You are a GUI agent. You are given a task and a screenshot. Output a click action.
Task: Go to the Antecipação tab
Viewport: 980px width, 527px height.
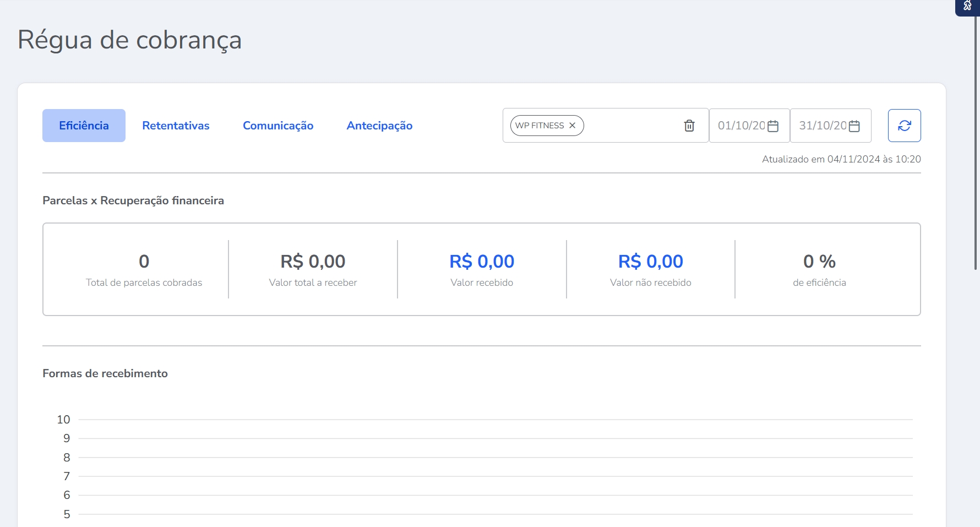[379, 126]
